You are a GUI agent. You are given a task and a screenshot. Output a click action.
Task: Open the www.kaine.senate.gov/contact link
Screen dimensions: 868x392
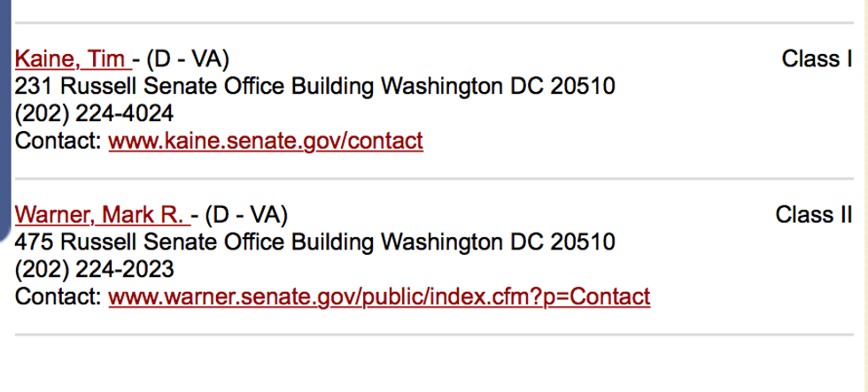[265, 140]
